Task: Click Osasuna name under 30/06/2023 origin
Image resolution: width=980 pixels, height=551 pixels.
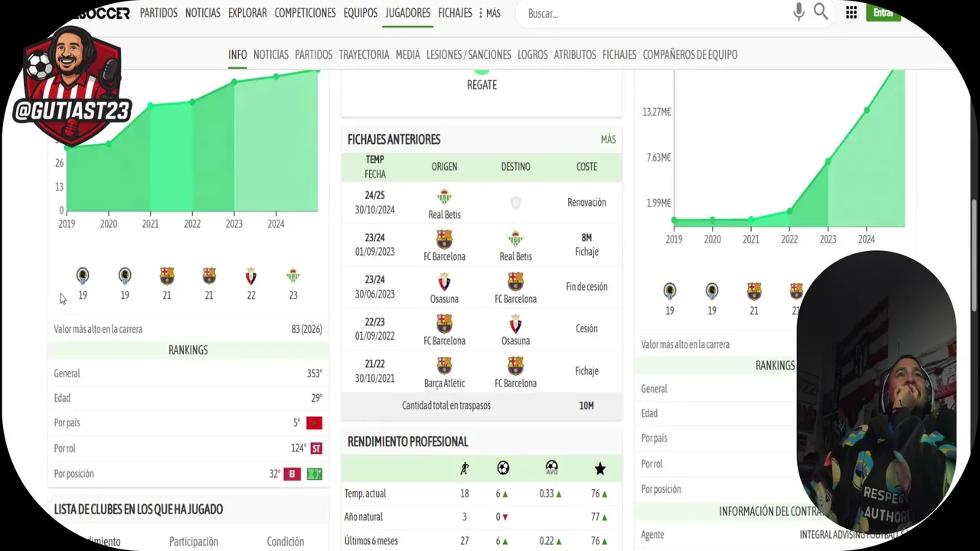Action: [x=444, y=299]
